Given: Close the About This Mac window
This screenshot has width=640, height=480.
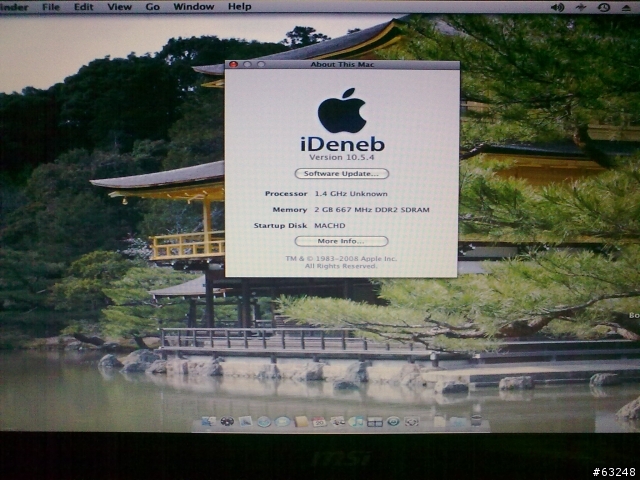Looking at the screenshot, I should click(233, 64).
